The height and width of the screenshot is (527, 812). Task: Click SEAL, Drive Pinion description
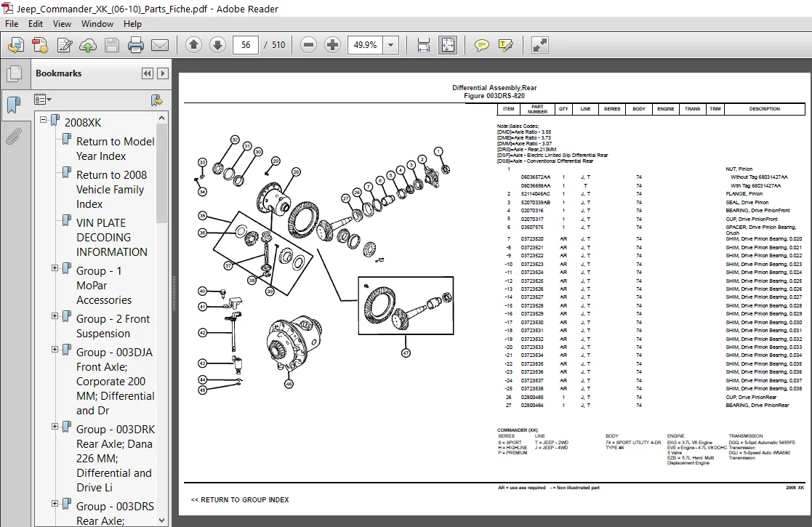coord(747,202)
